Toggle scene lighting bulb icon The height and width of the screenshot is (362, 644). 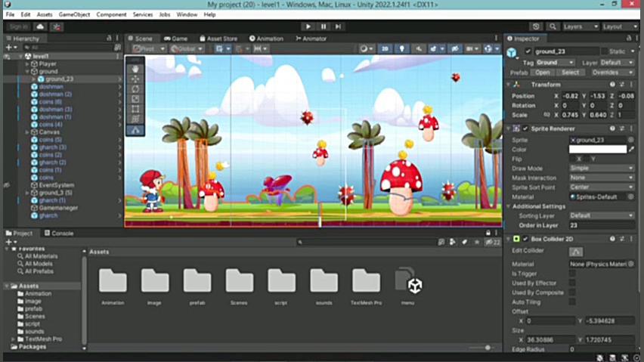pyautogui.click(x=401, y=49)
